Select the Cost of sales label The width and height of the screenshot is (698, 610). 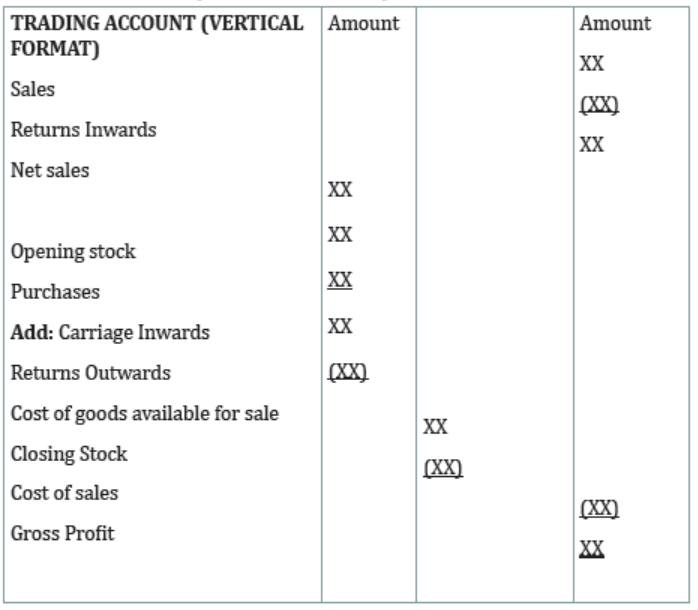click(x=65, y=493)
